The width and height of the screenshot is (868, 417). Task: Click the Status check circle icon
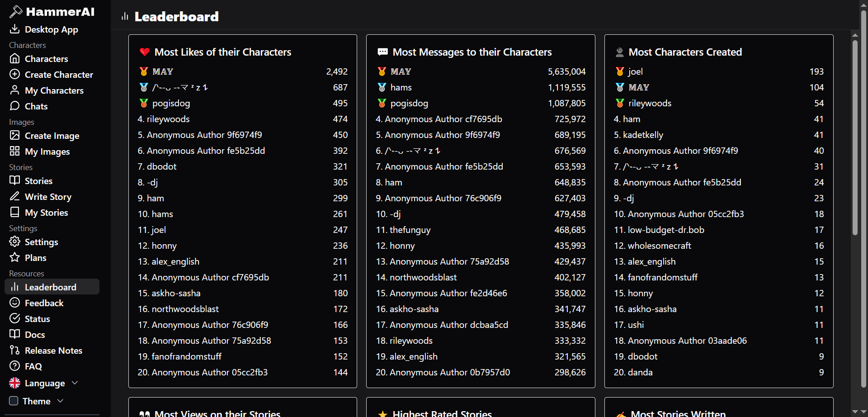[x=15, y=318]
